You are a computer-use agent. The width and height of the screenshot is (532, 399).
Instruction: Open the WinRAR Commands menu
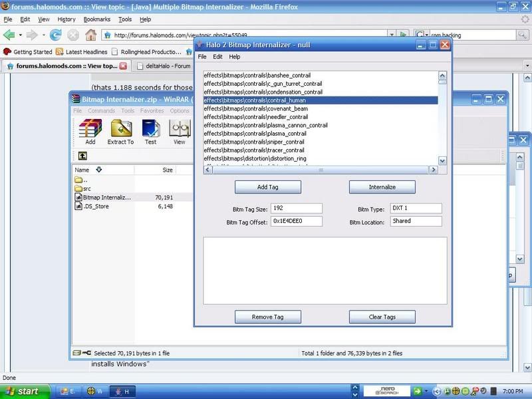point(102,110)
